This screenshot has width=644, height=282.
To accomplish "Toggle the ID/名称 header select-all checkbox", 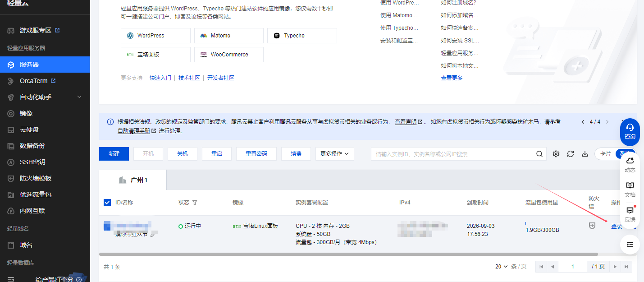I will [x=107, y=203].
